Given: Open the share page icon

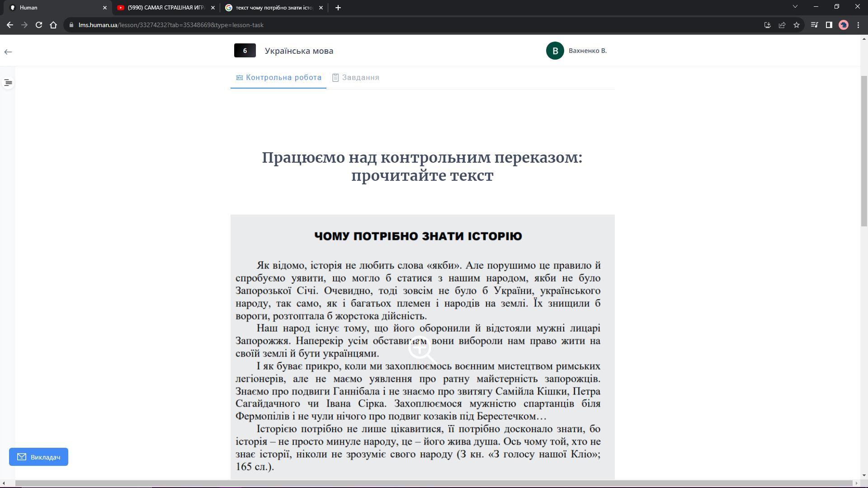Looking at the screenshot, I should 782,25.
